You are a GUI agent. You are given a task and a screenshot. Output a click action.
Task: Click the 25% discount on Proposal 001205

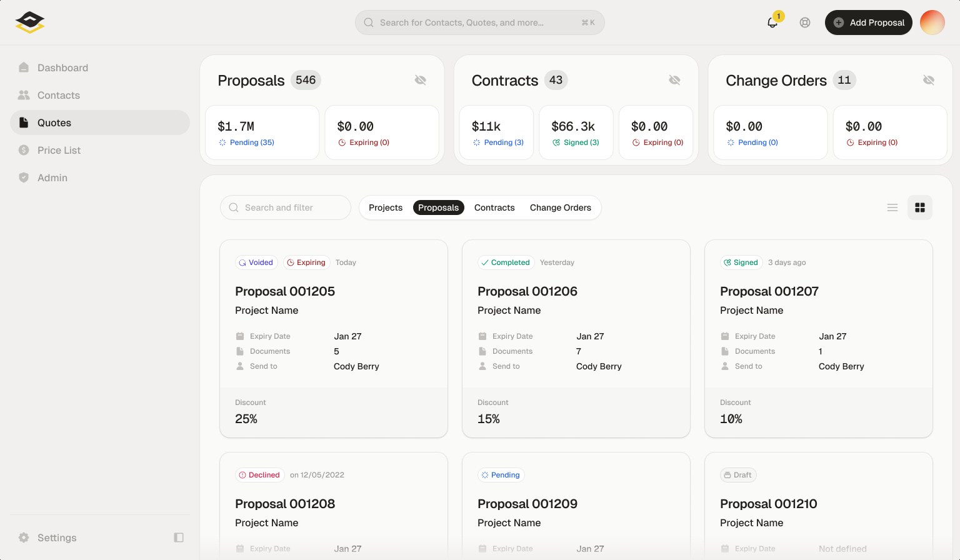[x=246, y=419]
